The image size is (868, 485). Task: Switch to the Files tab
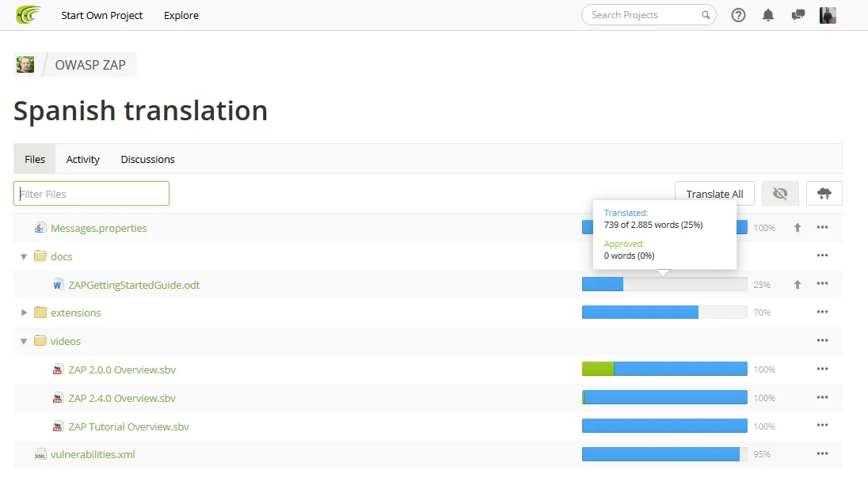tap(34, 159)
